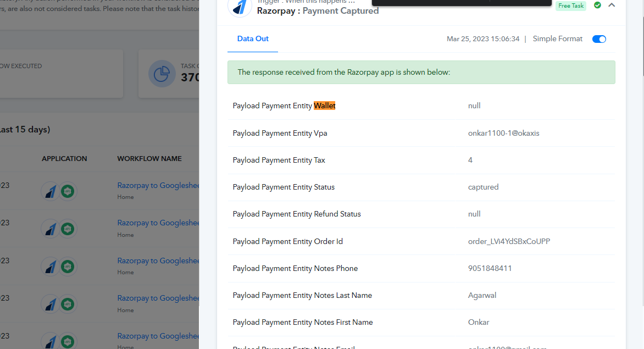Toggle the Simple Format switch
644x349 pixels.
[599, 39]
